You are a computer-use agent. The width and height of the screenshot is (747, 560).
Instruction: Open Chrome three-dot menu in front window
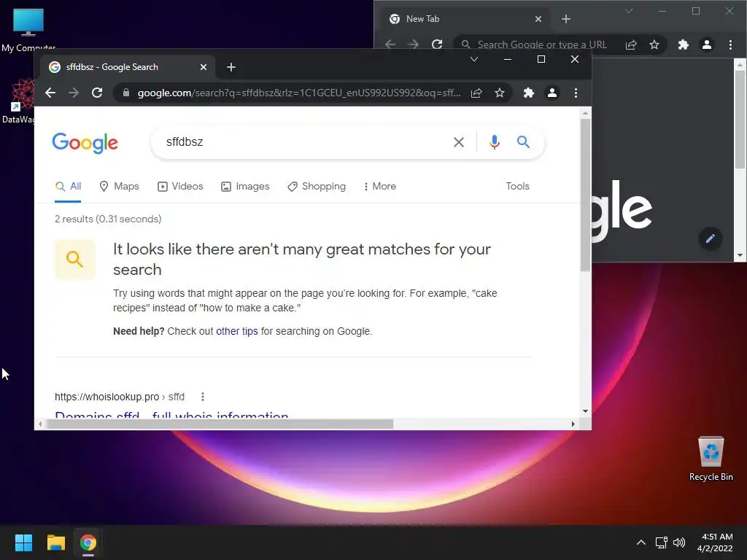pos(576,93)
